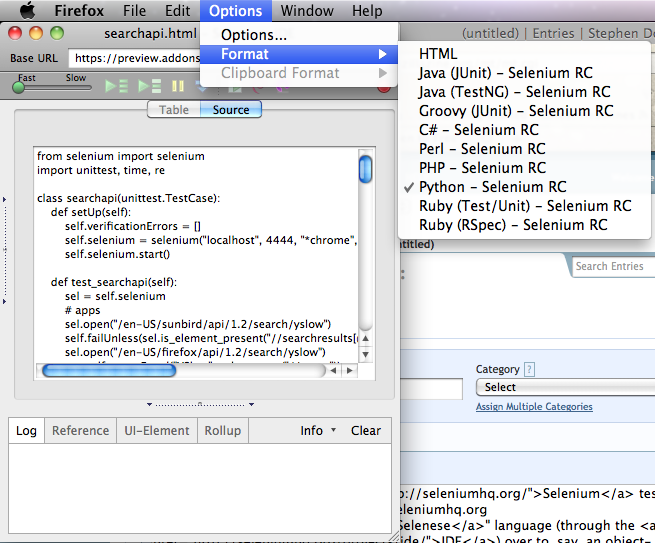Viewport: 655px width, 543px height.
Task: Open the UI-Element tab
Action: click(x=157, y=430)
